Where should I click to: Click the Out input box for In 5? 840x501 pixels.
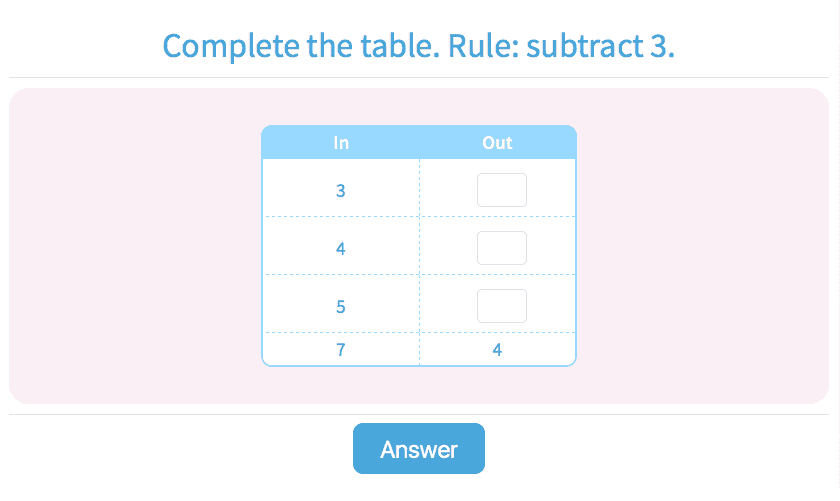point(501,306)
